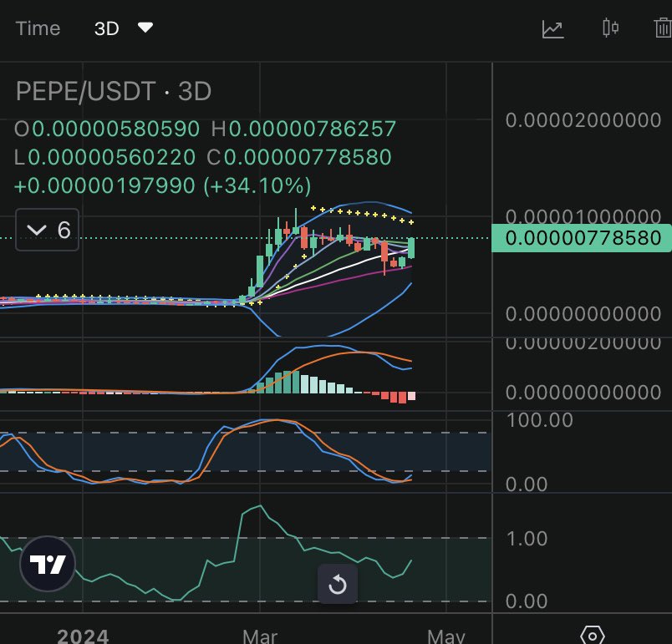Click the Mar label on time axis
Image resolution: width=672 pixels, height=644 pixels.
[260, 636]
